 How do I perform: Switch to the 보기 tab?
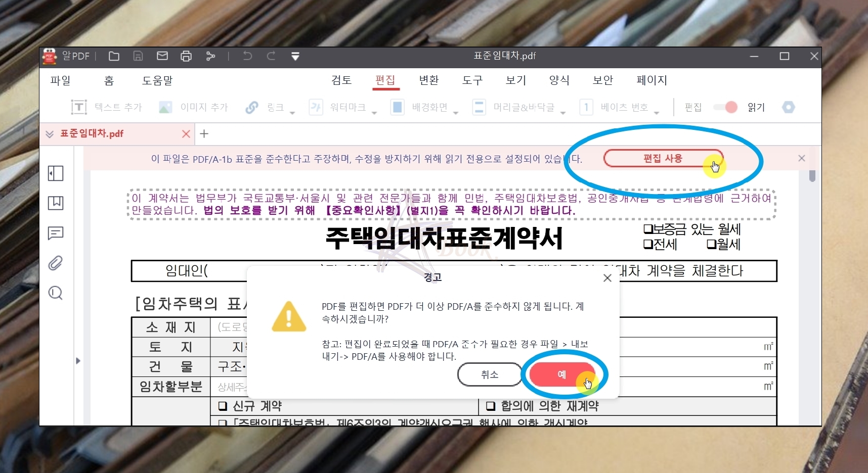[x=516, y=80]
